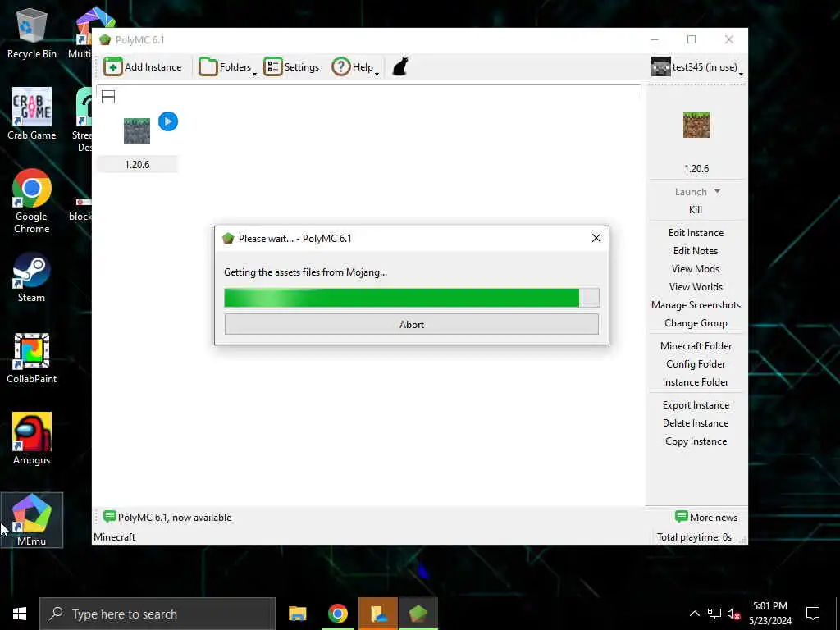Open PolyMC Settings
840x630 pixels.
[291, 67]
